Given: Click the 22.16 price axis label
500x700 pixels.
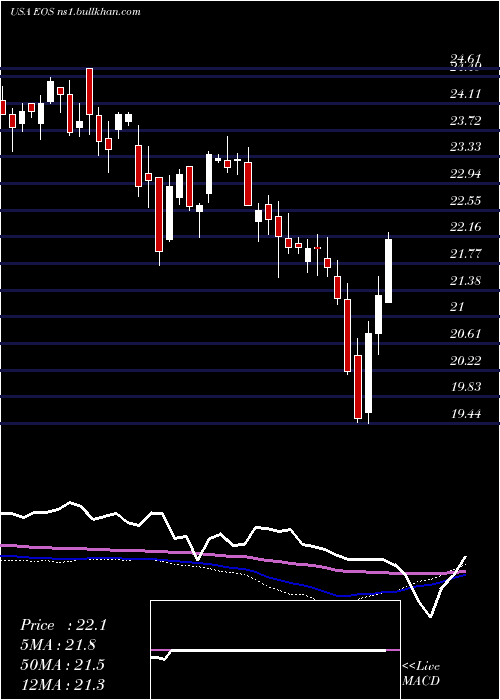Looking at the screenshot, I should tap(466, 227).
